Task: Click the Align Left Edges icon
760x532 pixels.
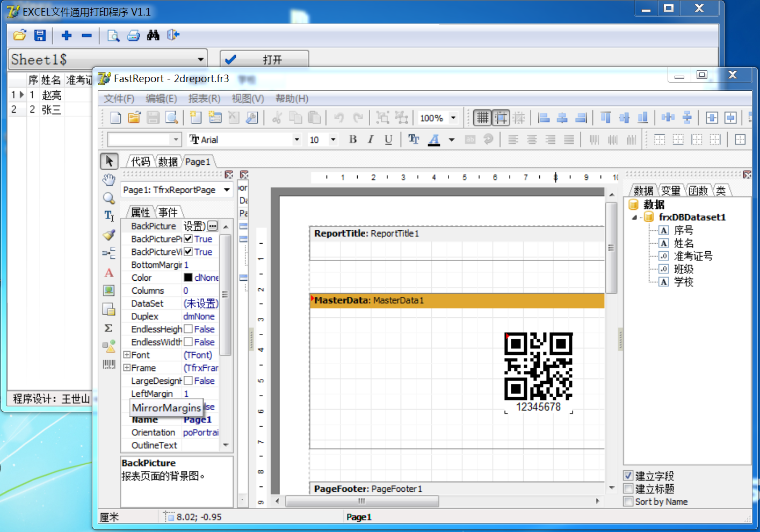Action: tap(544, 118)
